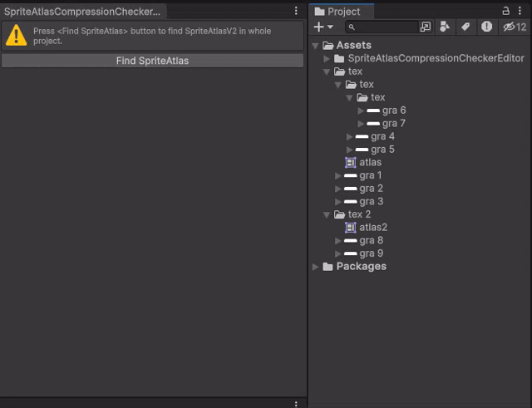Select the atlas sprite atlas icon

pyautogui.click(x=351, y=163)
